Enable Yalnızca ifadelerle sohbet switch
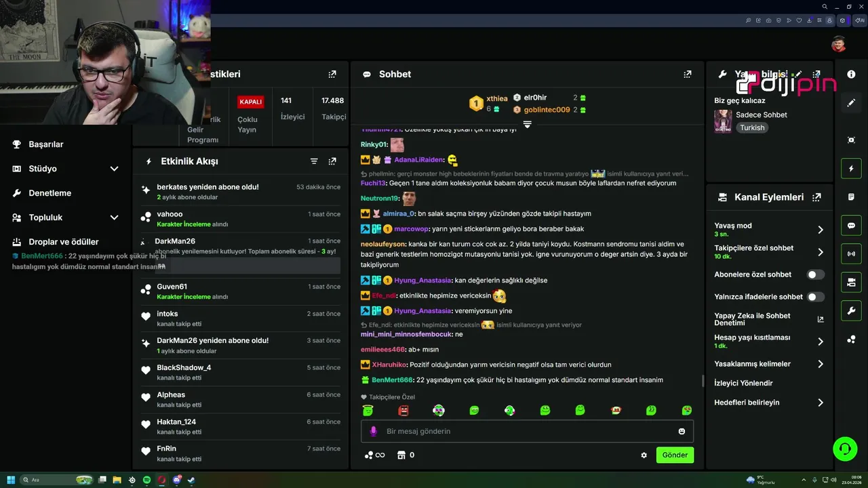Screen dimensions: 868x488 [x=816, y=297]
